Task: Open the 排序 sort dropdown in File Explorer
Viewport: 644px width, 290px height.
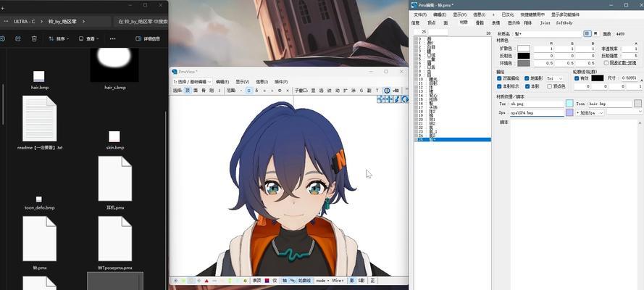Action: pos(59,38)
